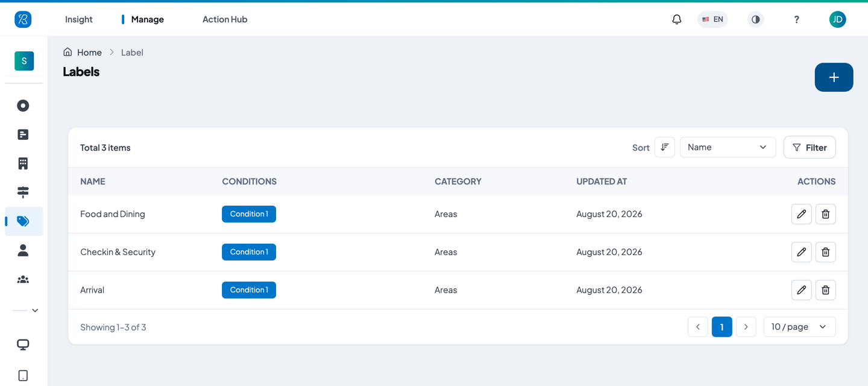Viewport: 868px width, 386px height.
Task: Open the JD user avatar menu
Action: tap(837, 19)
